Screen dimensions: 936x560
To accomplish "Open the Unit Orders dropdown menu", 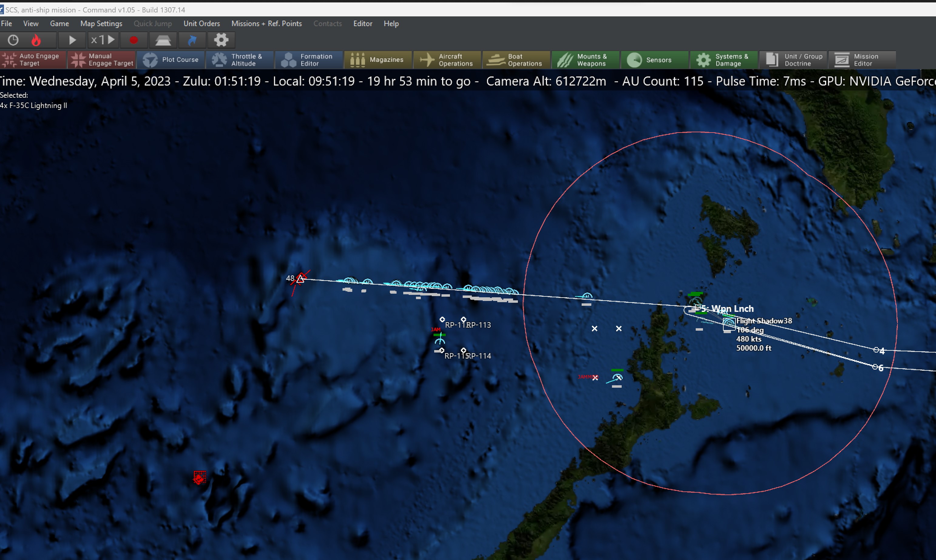I will pyautogui.click(x=201, y=23).
